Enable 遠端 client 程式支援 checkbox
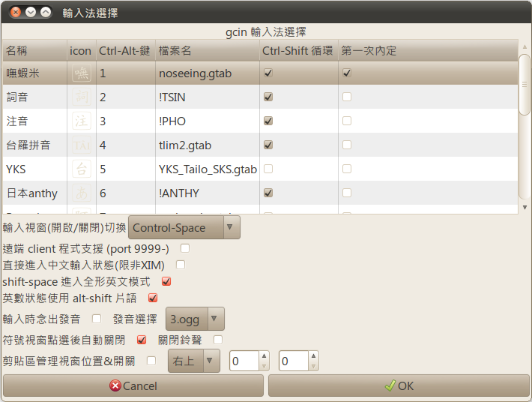This screenshot has height=402, width=532. (x=184, y=248)
